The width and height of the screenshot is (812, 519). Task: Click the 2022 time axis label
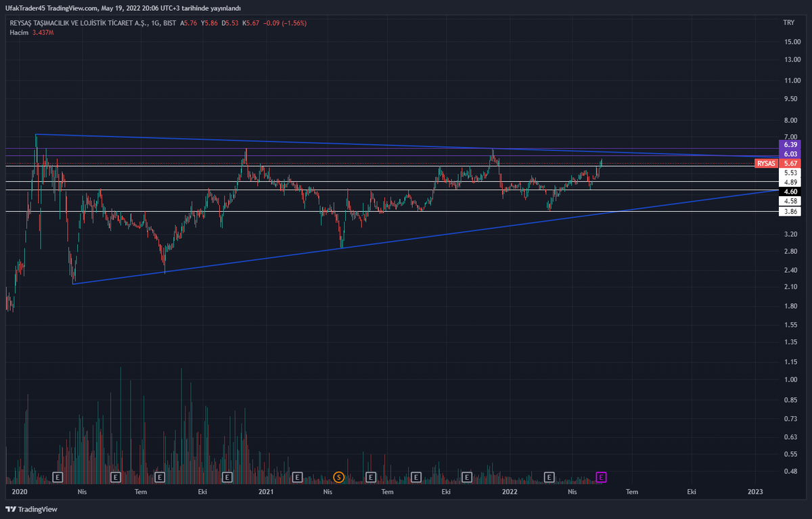(511, 491)
